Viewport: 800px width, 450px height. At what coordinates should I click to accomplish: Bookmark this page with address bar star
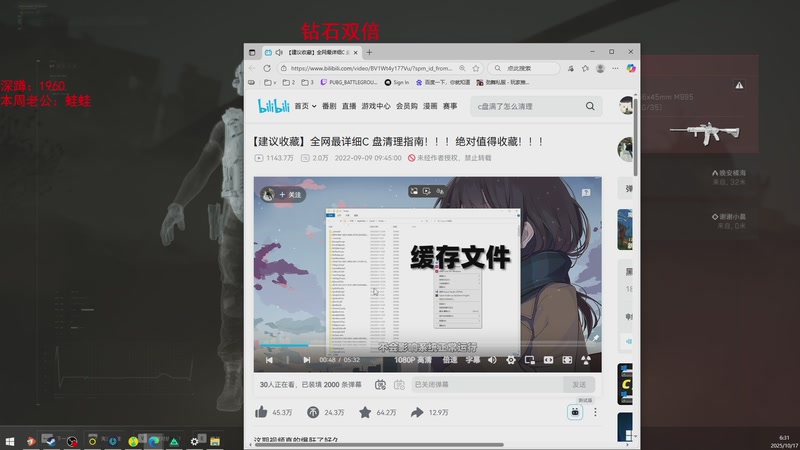click(476, 68)
